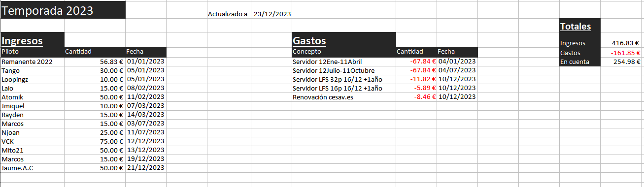Select Mito21's date 13/12/2023 cell
Viewport: 644px width, 187px height.
[146, 150]
